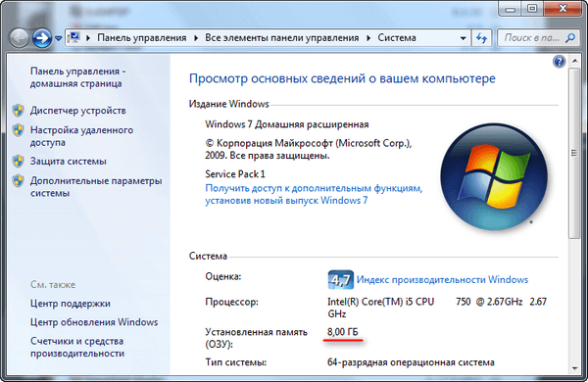
Task: Click Service Pack 1 text
Action: pyautogui.click(x=235, y=174)
